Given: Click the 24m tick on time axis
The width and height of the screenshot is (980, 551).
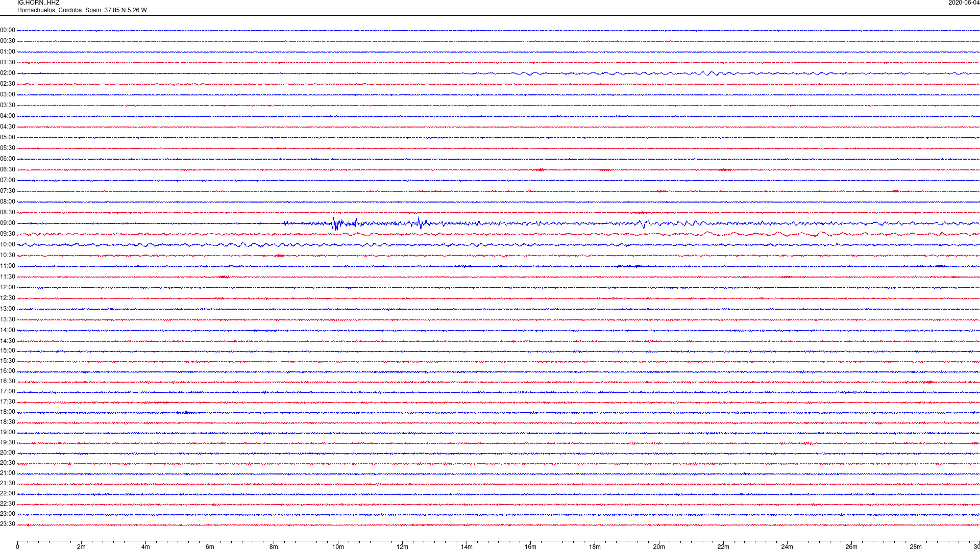Looking at the screenshot, I should 787,547.
